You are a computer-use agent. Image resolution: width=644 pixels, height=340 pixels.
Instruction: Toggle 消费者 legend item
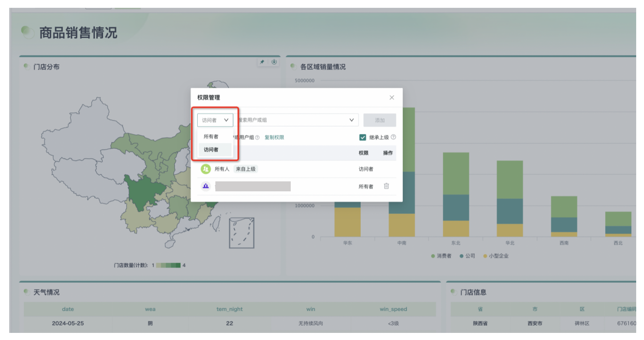coord(441,256)
